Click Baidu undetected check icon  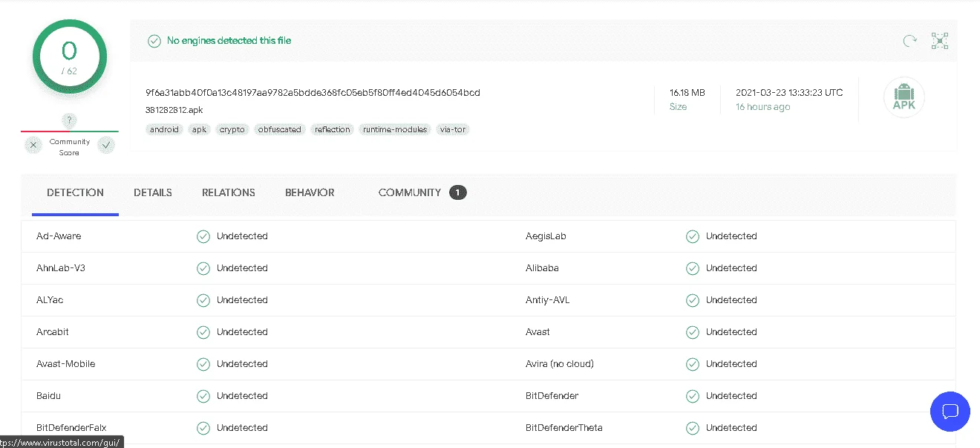[203, 396]
